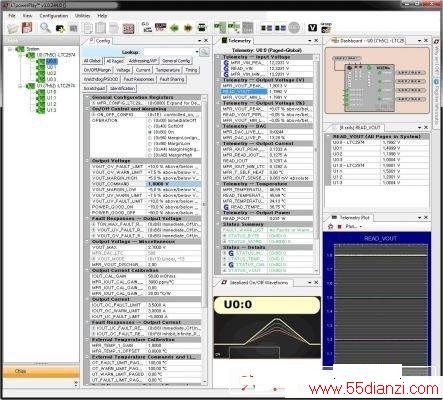The width and height of the screenshot is (443, 400).
Task: Click the search button beside Lookup
Action: 205,52
